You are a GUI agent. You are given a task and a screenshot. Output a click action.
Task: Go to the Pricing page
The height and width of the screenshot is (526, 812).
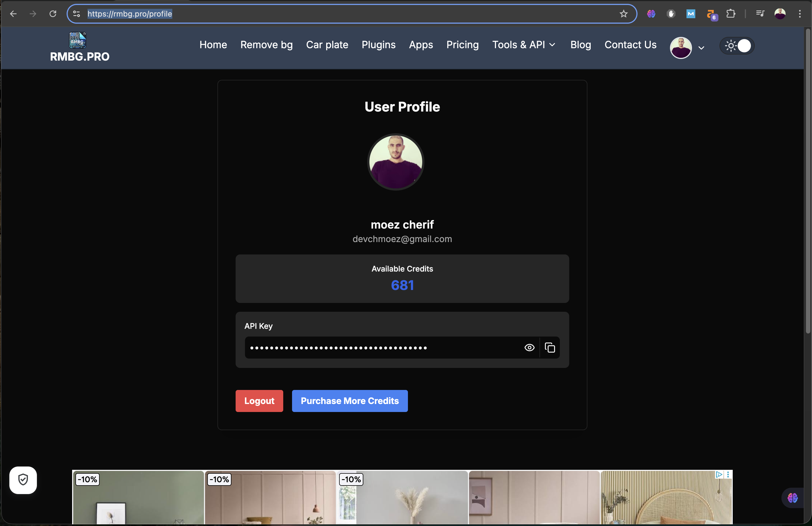pos(462,45)
